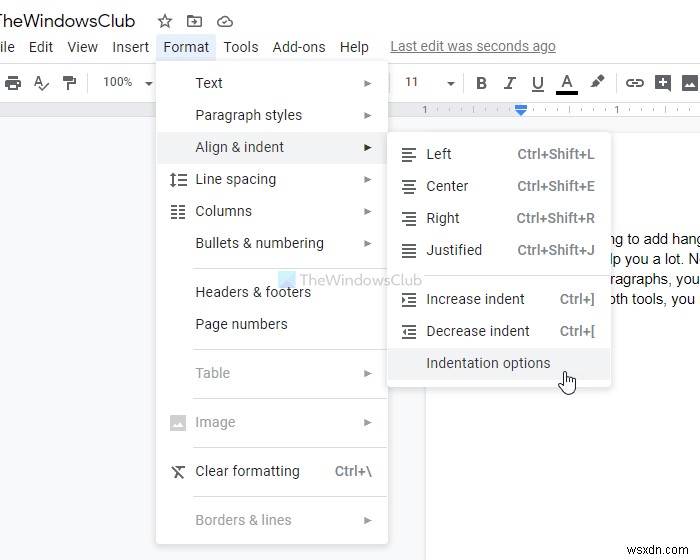Click the blue indent marker on ruler
This screenshot has height=560, width=700.
click(521, 110)
